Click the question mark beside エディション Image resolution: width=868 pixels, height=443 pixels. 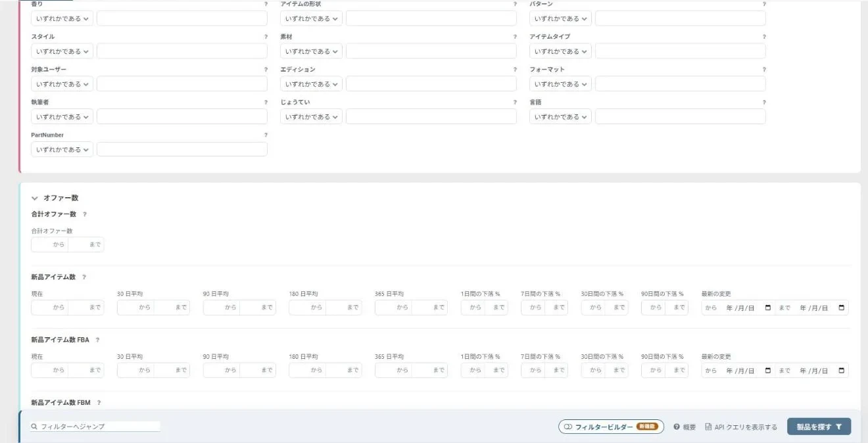[515, 70]
